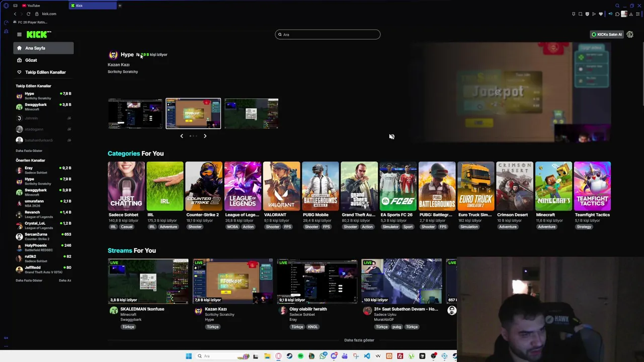Click MOBA tag under League of Legends

click(232, 227)
